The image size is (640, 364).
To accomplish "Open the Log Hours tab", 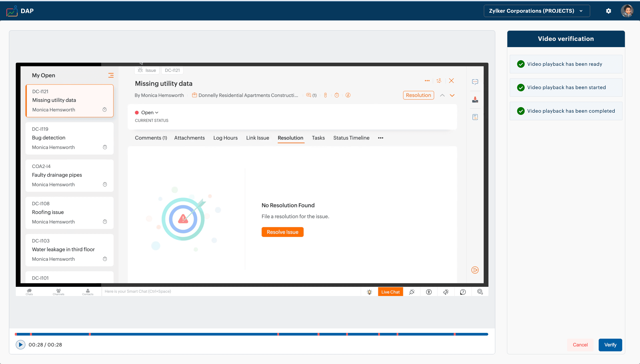I will point(225,138).
